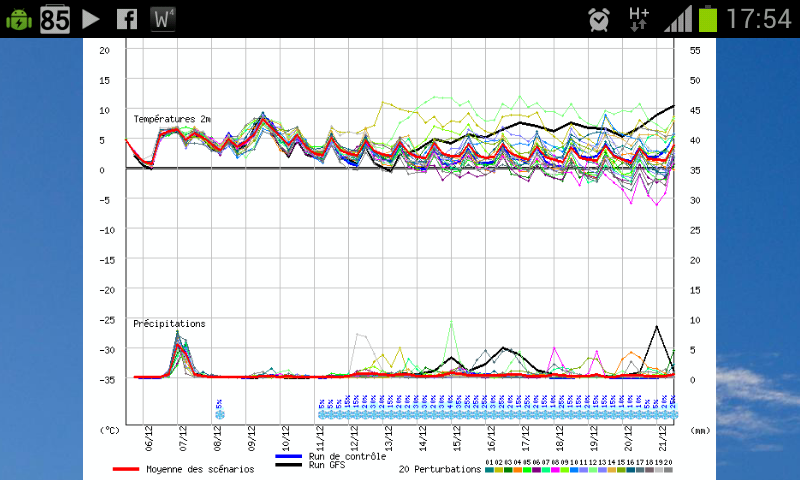Click the Températures 2m label
800x480 pixels.
172,119
